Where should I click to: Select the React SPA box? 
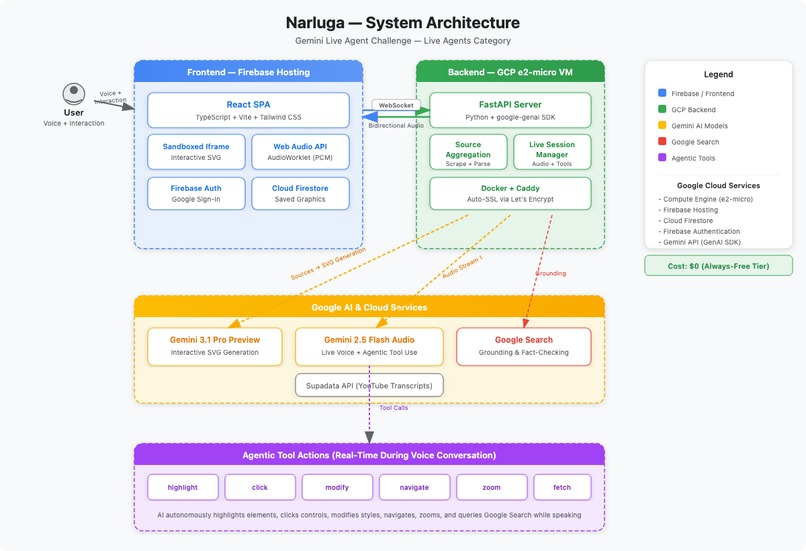[248, 110]
